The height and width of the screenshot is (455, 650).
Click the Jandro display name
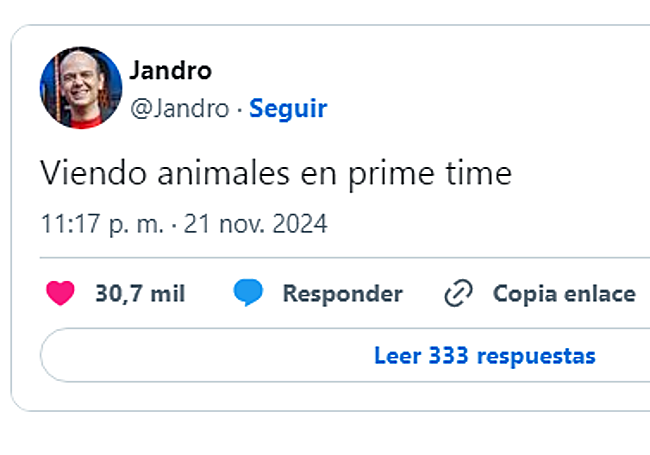[x=171, y=71]
